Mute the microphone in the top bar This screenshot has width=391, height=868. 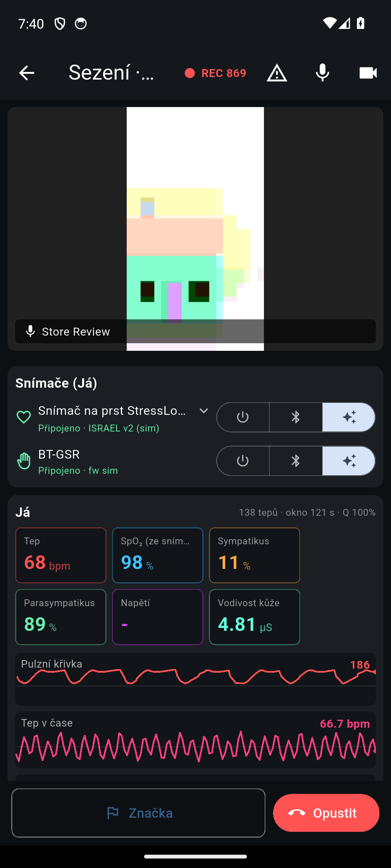323,73
